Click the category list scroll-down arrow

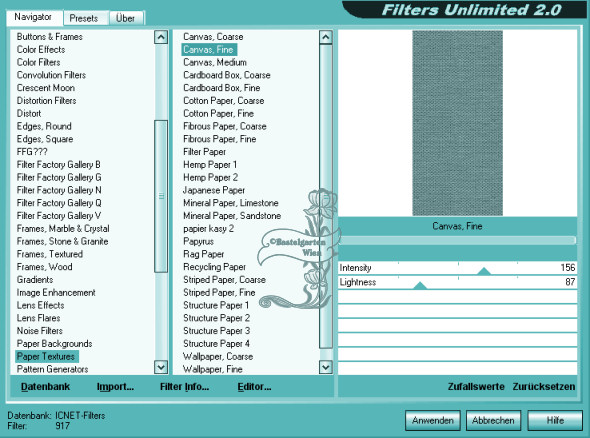tap(161, 367)
